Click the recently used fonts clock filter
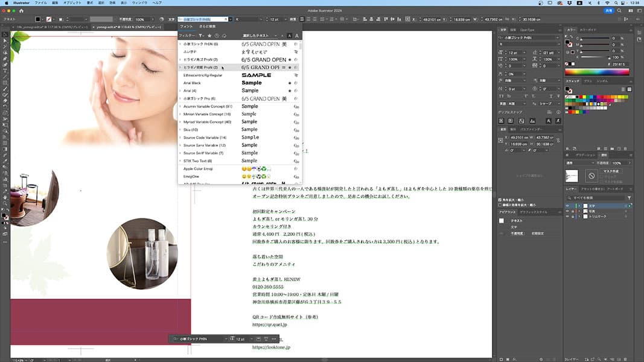Image resolution: width=644 pixels, height=362 pixels. pyautogui.click(x=217, y=36)
